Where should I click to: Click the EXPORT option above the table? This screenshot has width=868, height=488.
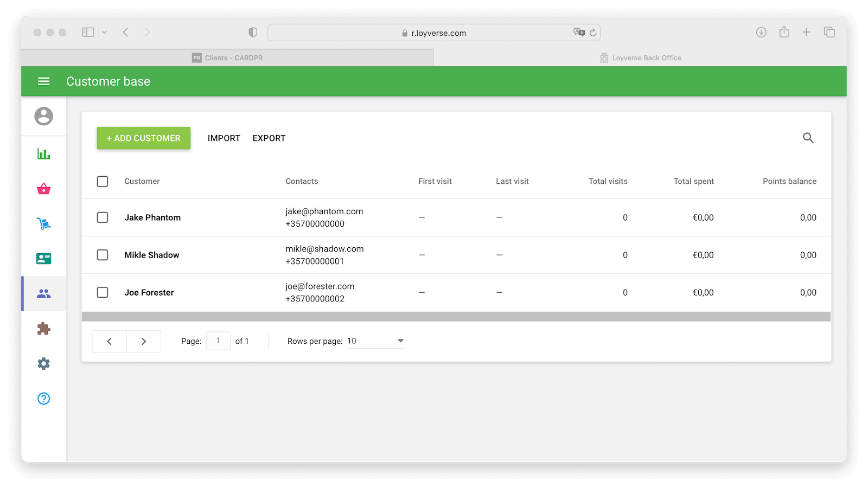269,138
